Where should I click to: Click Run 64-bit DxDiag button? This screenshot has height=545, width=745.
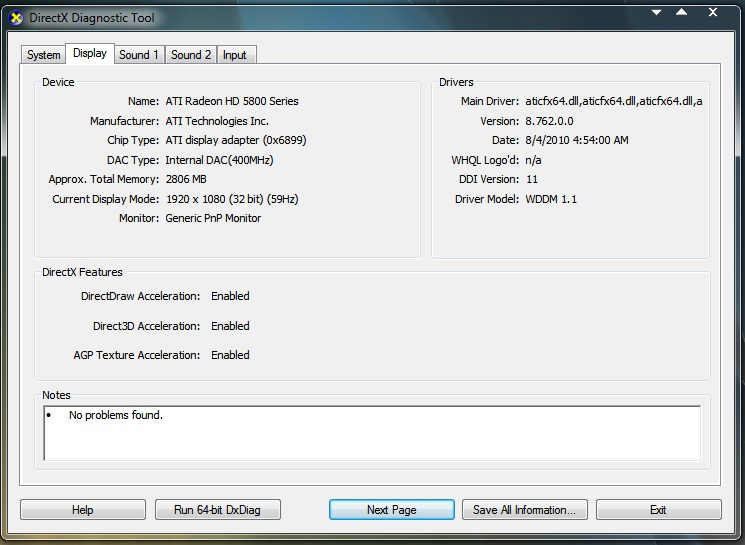point(218,510)
